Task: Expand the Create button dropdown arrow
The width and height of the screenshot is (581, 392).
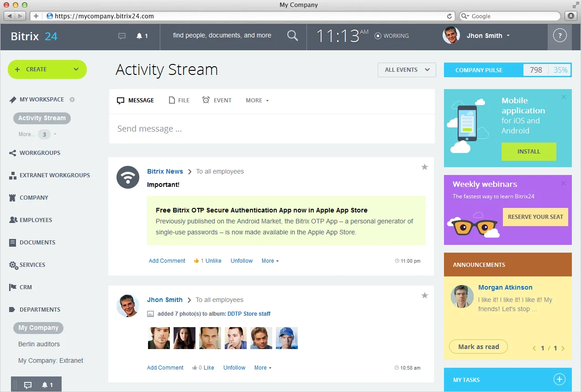Action: tap(76, 69)
